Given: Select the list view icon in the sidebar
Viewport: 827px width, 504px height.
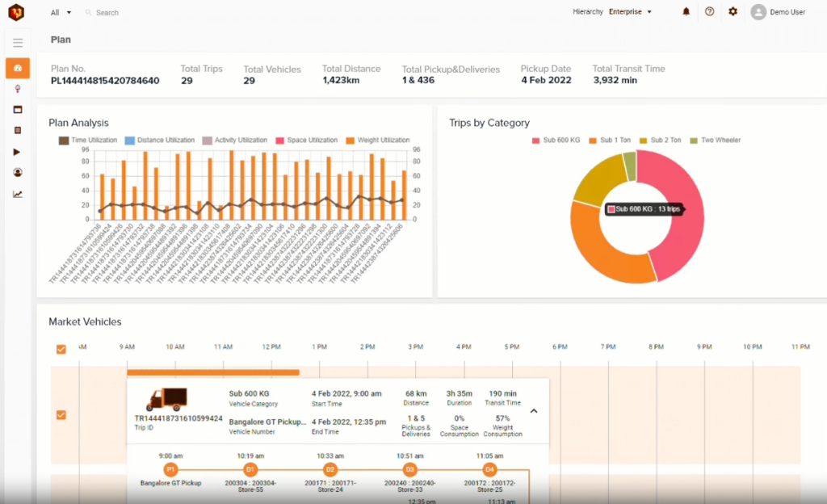Looking at the screenshot, I should point(16,131).
